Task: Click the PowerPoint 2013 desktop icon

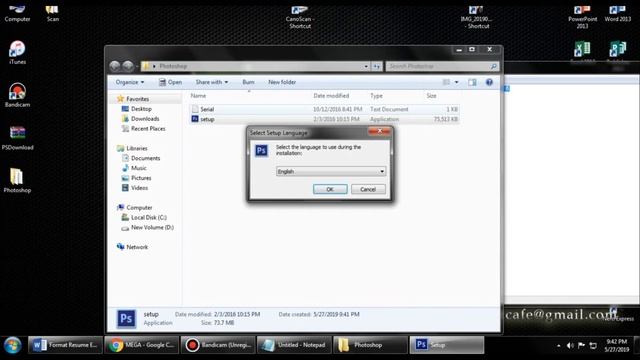Action: point(582,17)
